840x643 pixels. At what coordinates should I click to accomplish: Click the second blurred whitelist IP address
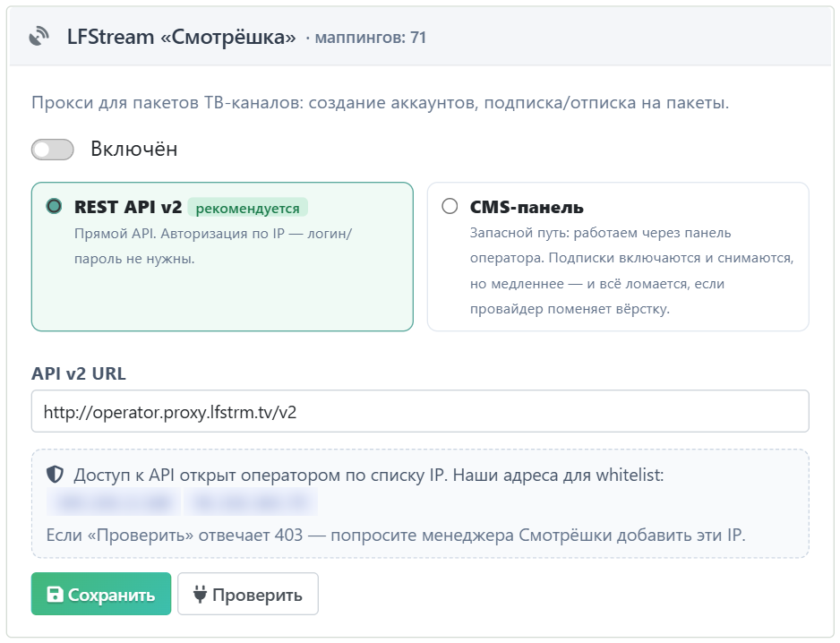[x=251, y=502]
